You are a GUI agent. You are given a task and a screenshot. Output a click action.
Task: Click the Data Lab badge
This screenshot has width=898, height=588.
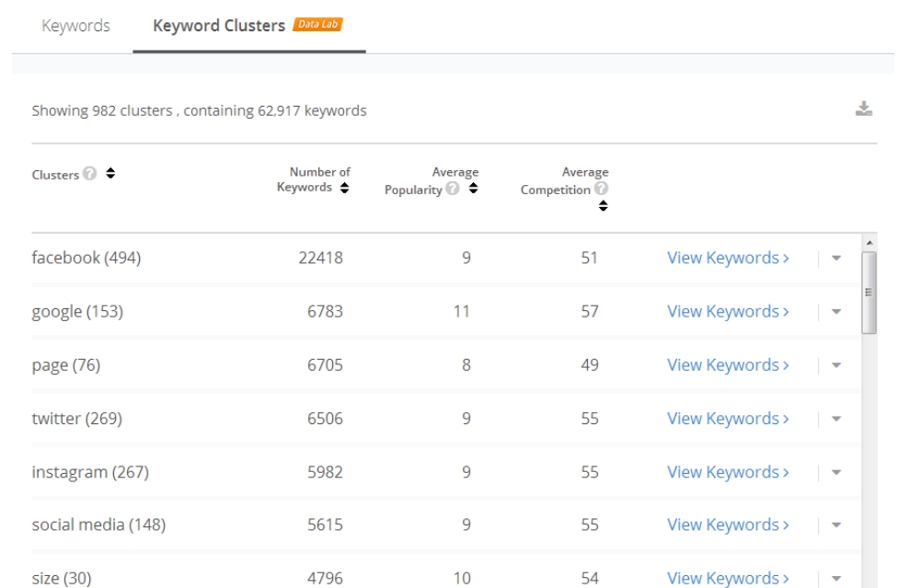317,25
